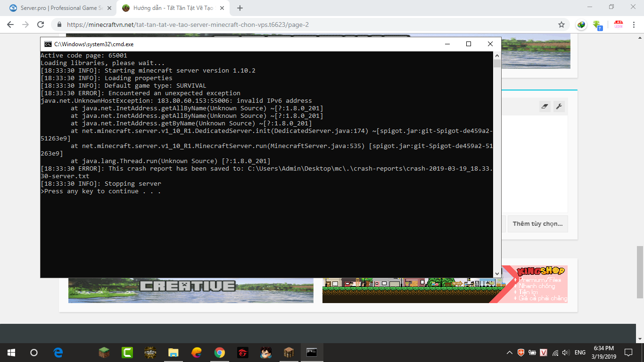Click the cmd window scrollbar thumb
Viewport: 644px width, 362px height.
(497, 64)
